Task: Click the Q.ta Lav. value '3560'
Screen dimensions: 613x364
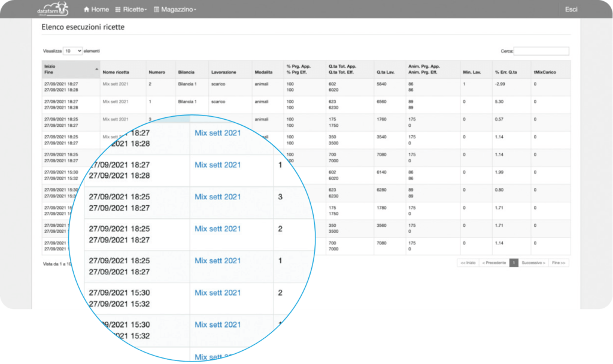Action: coord(381,225)
